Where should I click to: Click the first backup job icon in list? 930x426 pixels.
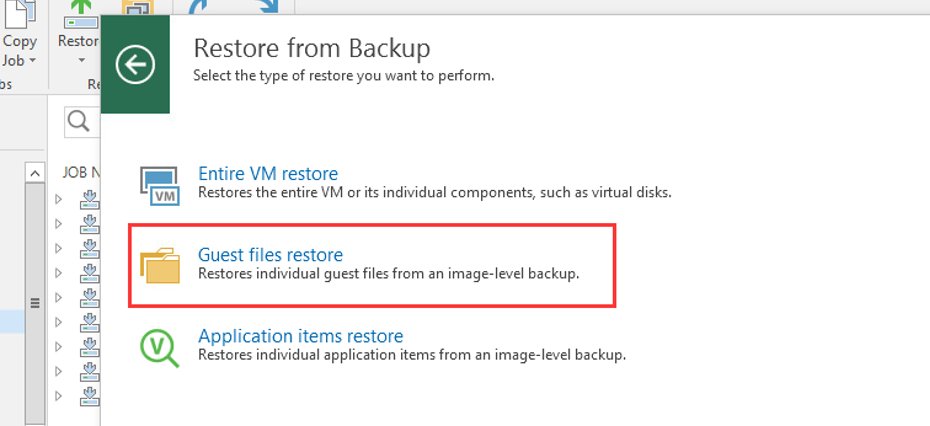(90, 198)
